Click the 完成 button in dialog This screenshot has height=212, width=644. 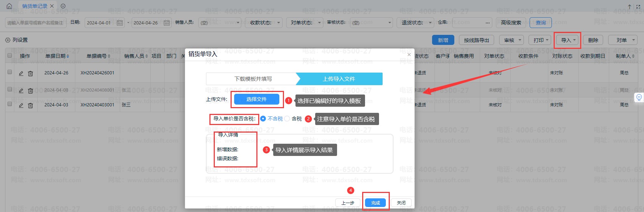tap(375, 203)
